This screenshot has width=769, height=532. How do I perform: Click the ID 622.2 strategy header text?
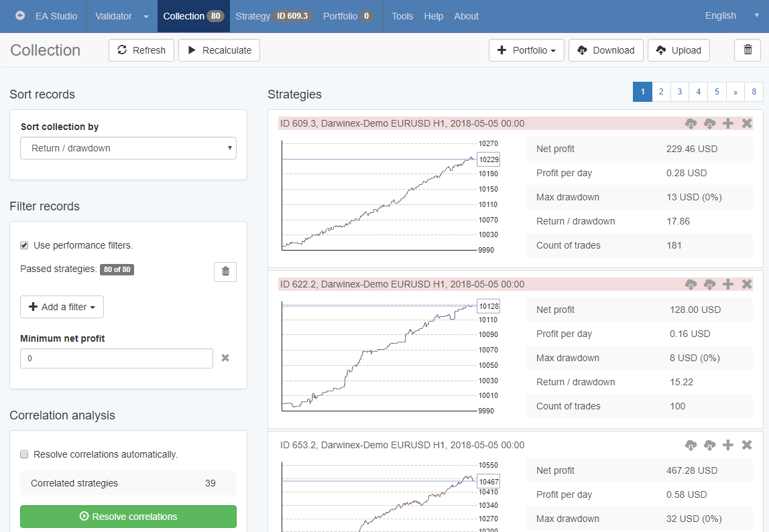(402, 284)
